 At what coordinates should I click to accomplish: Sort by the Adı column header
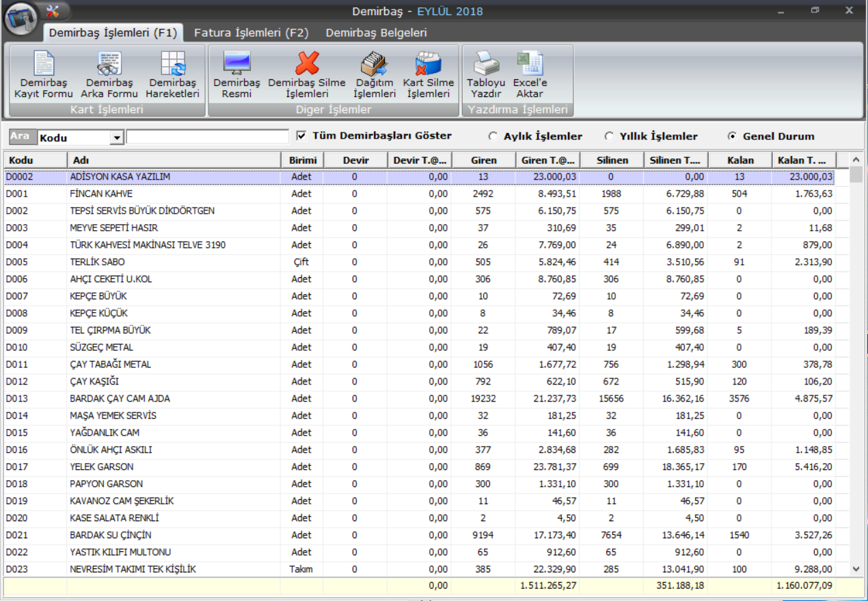point(174,160)
